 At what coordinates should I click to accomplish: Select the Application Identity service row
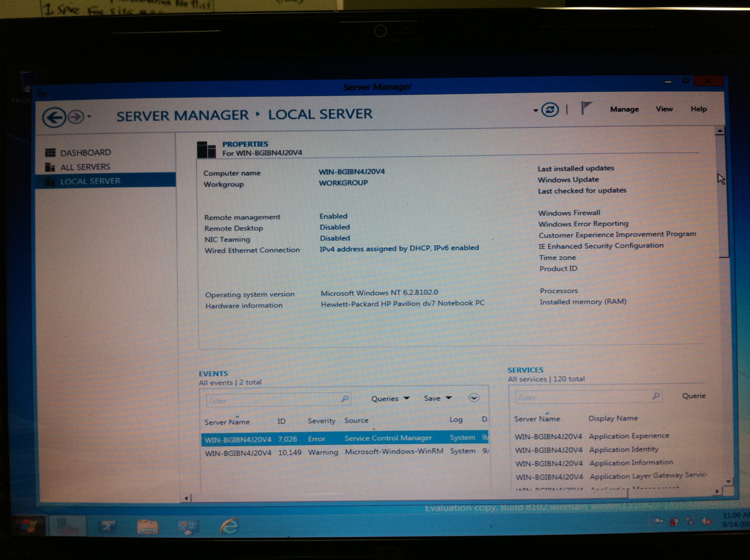pyautogui.click(x=610, y=450)
